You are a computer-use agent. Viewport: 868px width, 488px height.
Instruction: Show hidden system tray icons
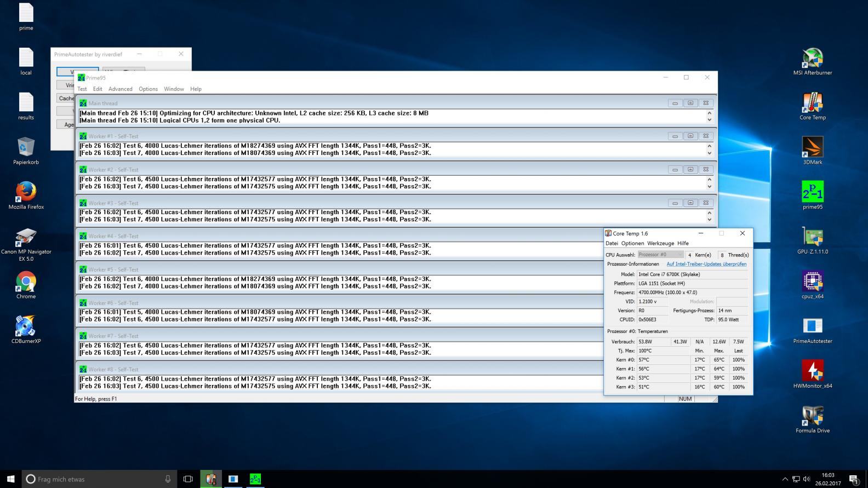[x=785, y=479]
